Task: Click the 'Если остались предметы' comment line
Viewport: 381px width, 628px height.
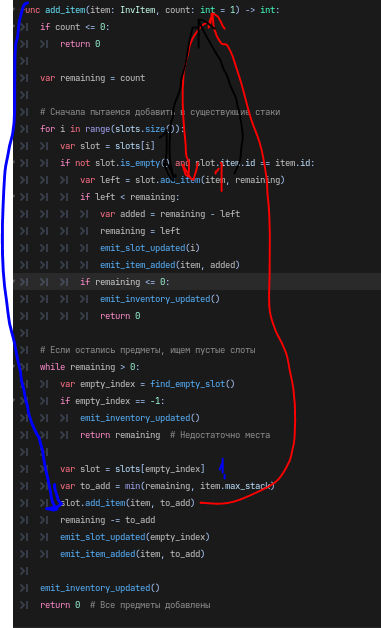Action: [147, 350]
